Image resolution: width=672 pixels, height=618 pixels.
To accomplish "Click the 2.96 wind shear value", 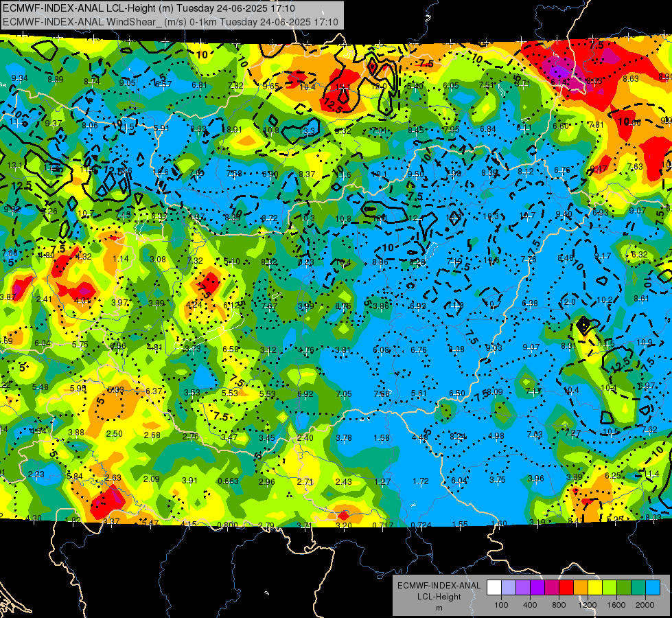I will [x=266, y=481].
